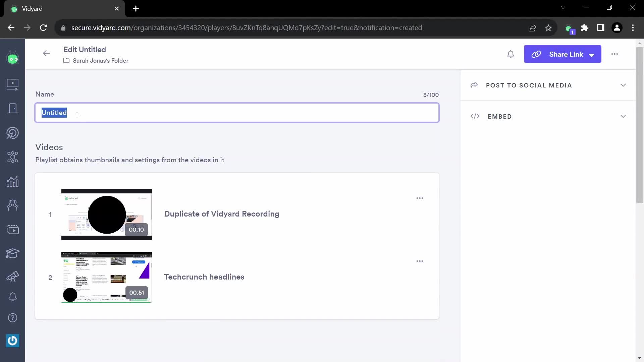The width and height of the screenshot is (644, 362).
Task: Open the door-shaped rooms sidebar icon
Action: coord(13,109)
